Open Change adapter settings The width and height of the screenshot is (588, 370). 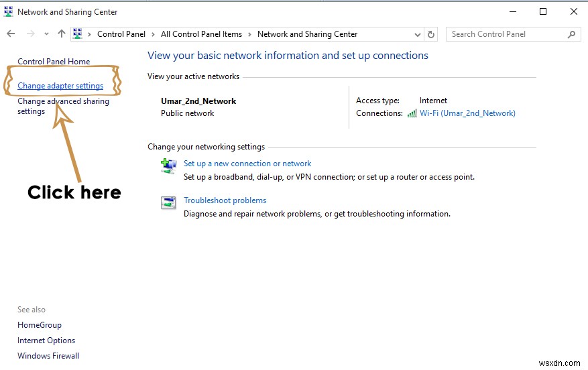pos(60,86)
